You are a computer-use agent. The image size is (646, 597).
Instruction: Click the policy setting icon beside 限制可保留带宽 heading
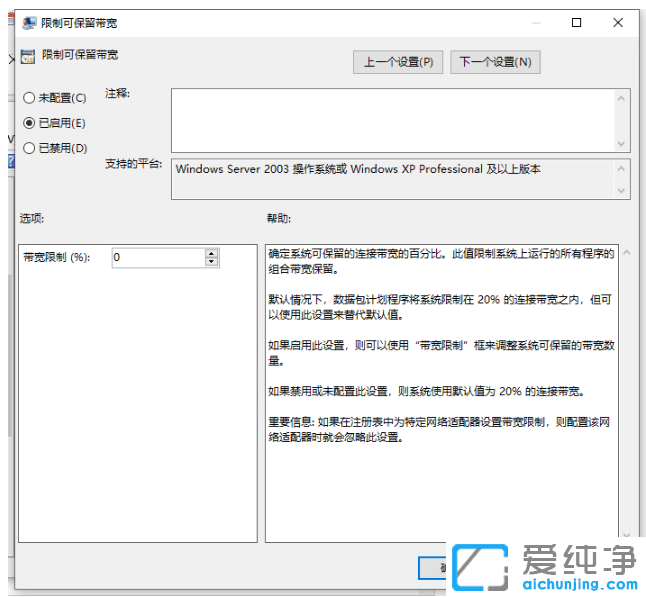pos(28,56)
